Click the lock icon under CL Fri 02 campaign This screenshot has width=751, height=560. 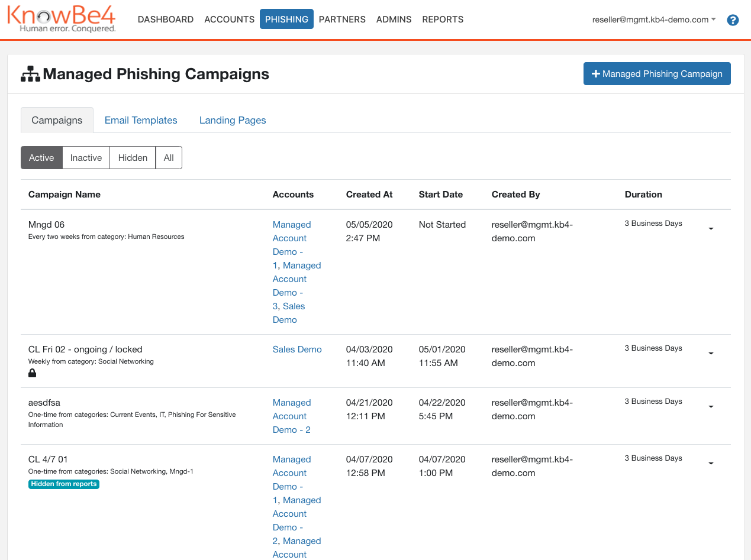click(x=32, y=373)
